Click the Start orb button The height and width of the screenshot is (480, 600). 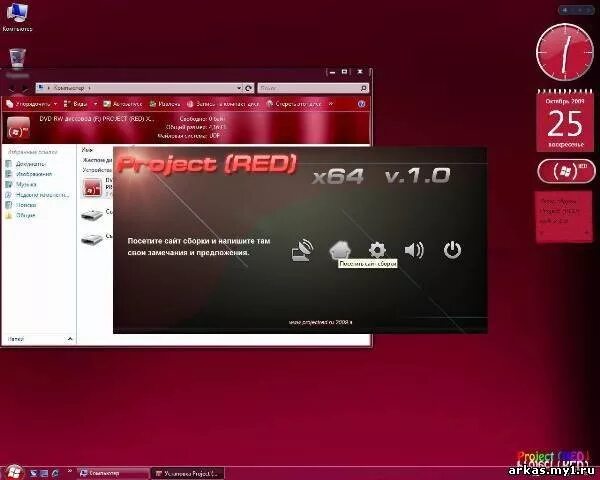(x=13, y=472)
